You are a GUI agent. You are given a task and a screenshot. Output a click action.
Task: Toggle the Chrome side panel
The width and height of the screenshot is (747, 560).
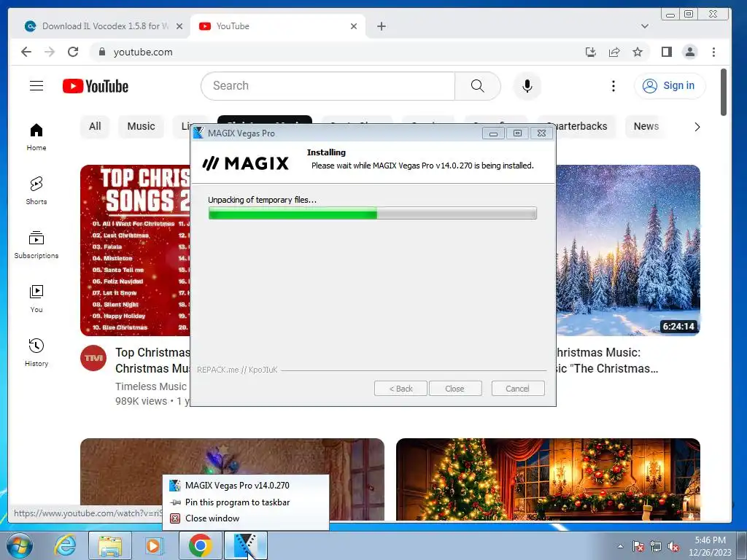[667, 52]
